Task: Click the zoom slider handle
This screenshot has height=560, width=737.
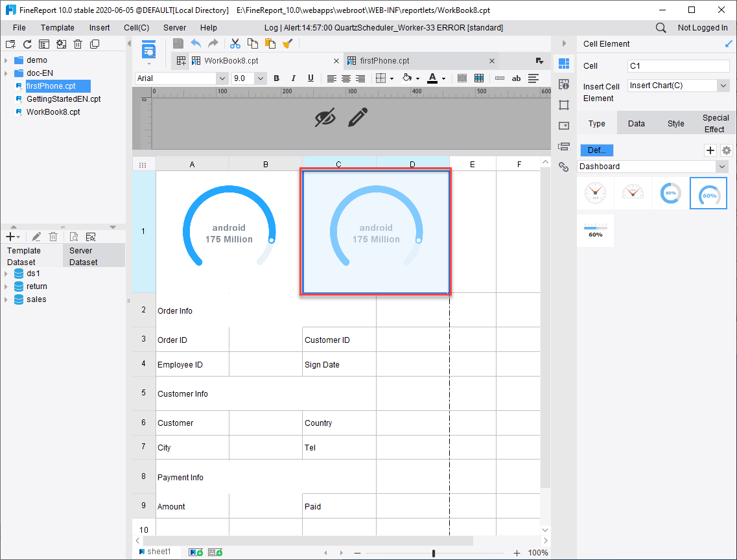Action: tap(434, 554)
